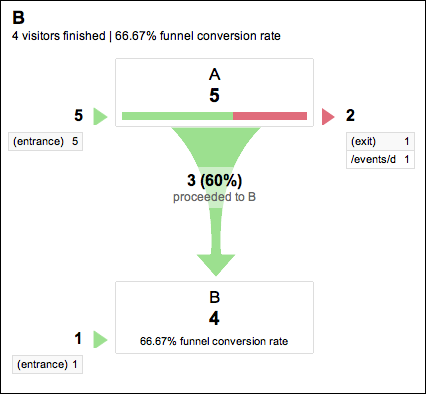Click the bold count 4 in box B

click(x=214, y=319)
